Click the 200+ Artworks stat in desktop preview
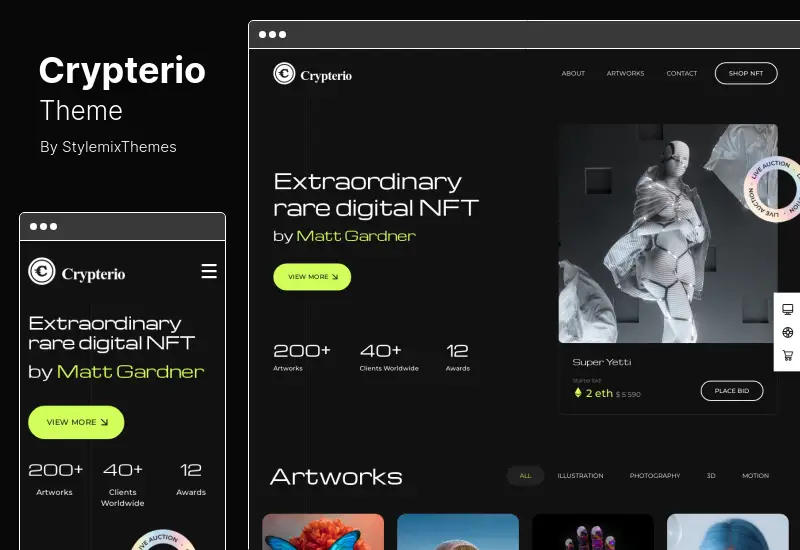800x550 pixels. 302,357
